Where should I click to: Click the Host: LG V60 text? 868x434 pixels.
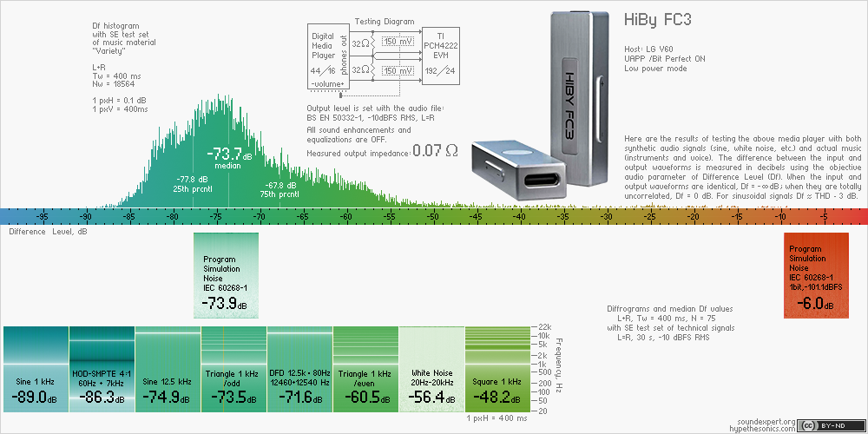[648, 49]
